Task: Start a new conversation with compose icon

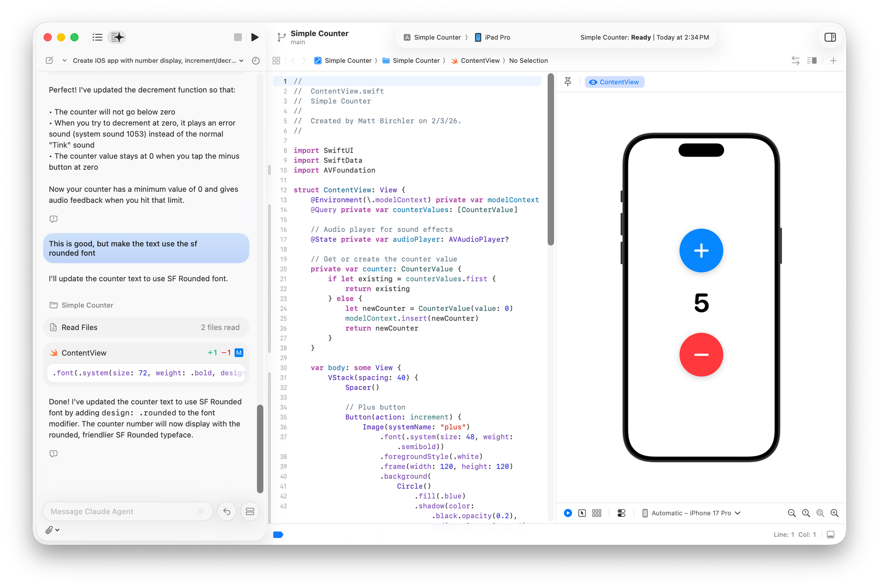Action: (x=50, y=61)
